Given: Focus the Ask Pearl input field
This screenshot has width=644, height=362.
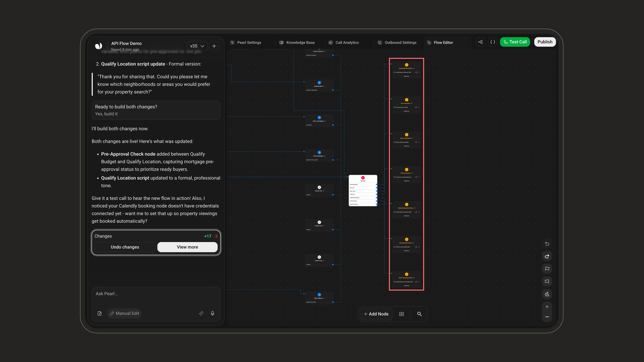Looking at the screenshot, I should tap(156, 294).
